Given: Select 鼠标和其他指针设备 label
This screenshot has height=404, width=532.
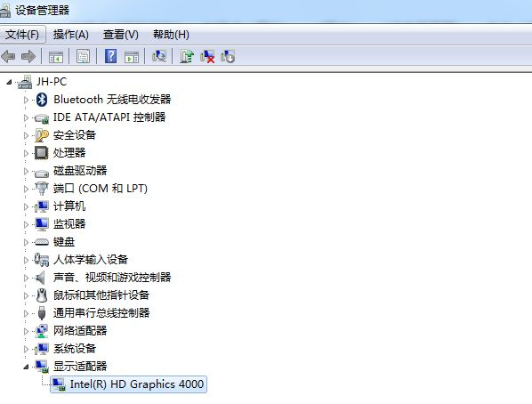Looking at the screenshot, I should (x=101, y=295).
